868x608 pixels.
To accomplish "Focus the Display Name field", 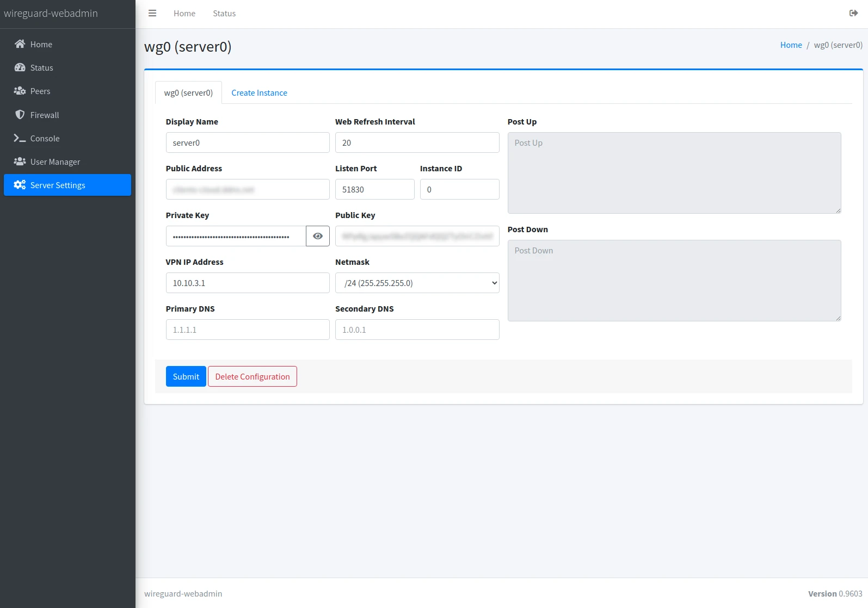I will tap(248, 142).
